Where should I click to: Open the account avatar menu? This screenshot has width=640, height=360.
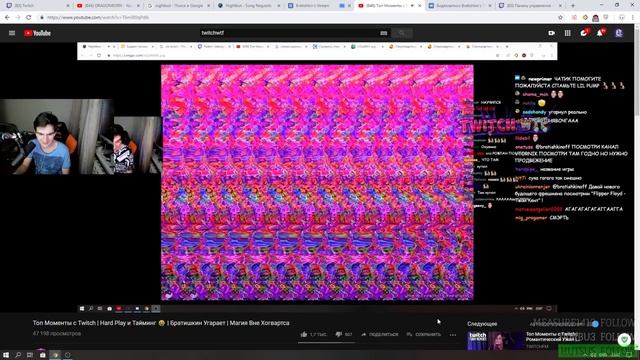619,33
